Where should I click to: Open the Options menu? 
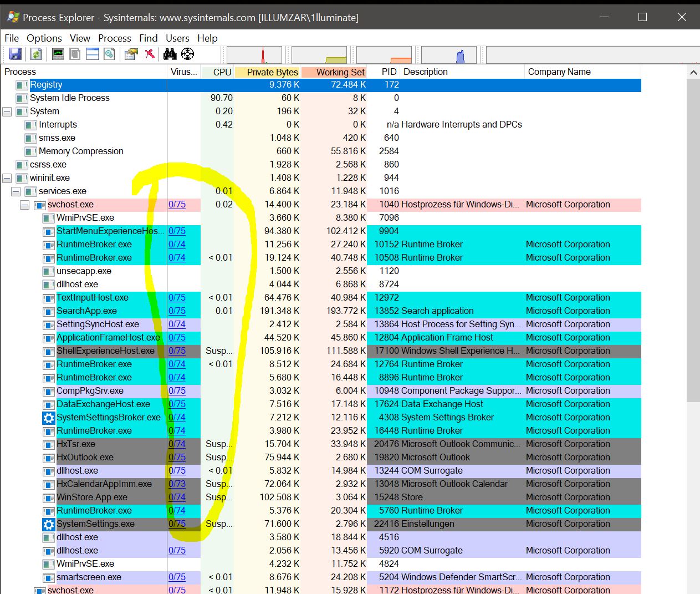point(44,38)
